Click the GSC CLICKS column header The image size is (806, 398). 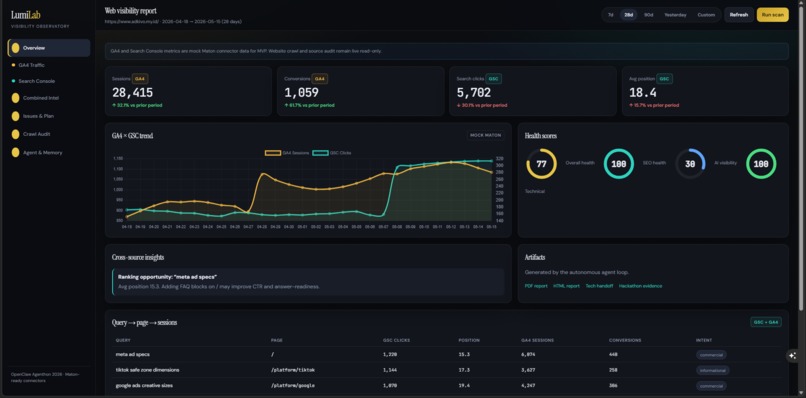[396, 340]
